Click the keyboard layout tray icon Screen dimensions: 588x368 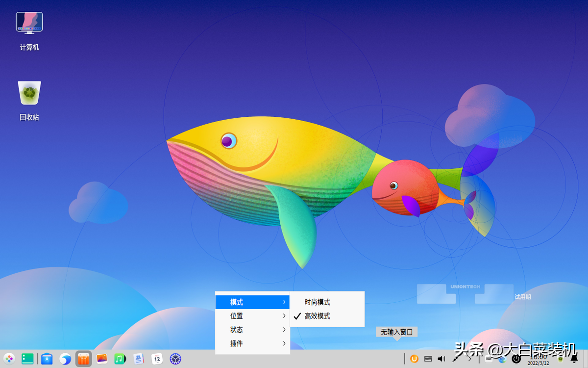[x=428, y=359]
